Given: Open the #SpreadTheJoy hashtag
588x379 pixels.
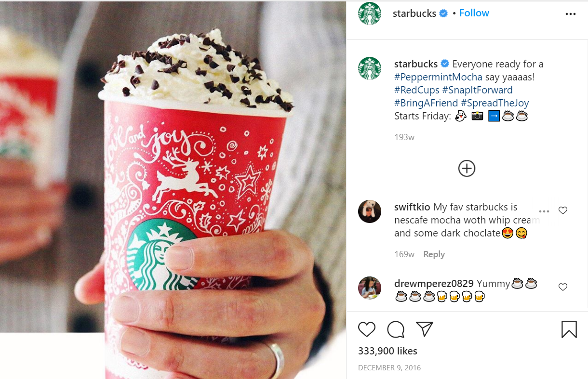Looking at the screenshot, I should pos(495,103).
